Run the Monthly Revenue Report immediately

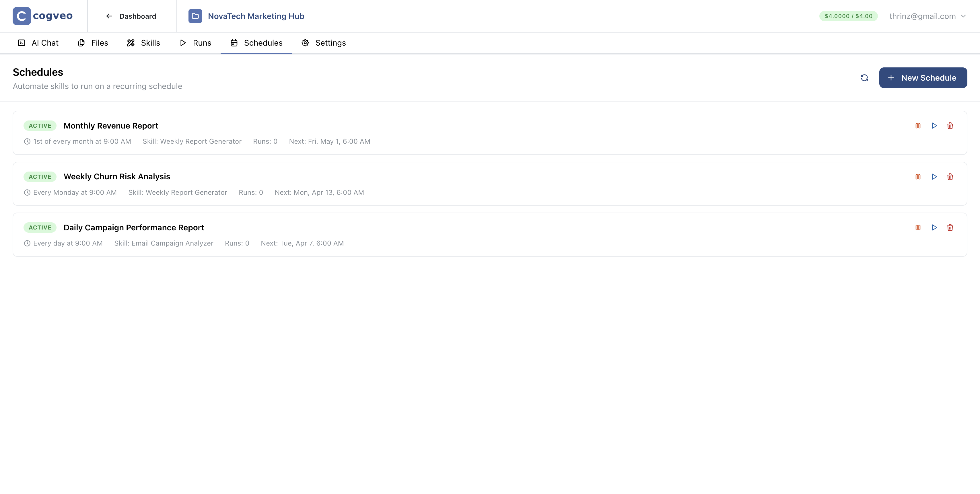pyautogui.click(x=934, y=125)
